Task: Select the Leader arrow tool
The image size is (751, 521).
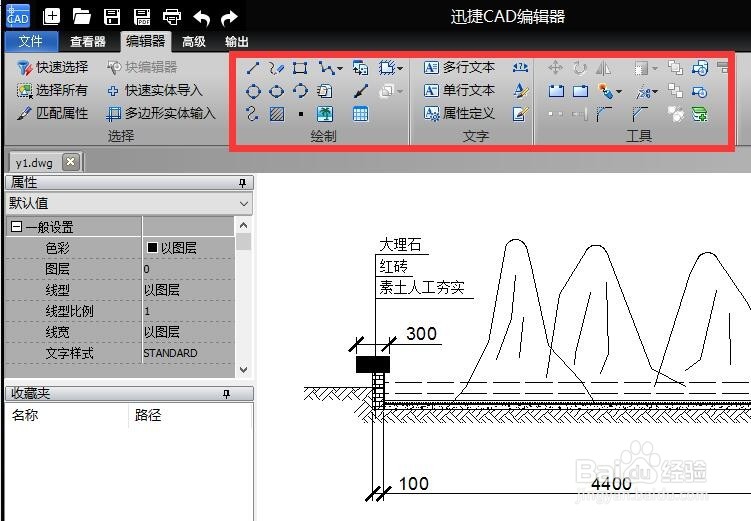Action: [x=361, y=91]
